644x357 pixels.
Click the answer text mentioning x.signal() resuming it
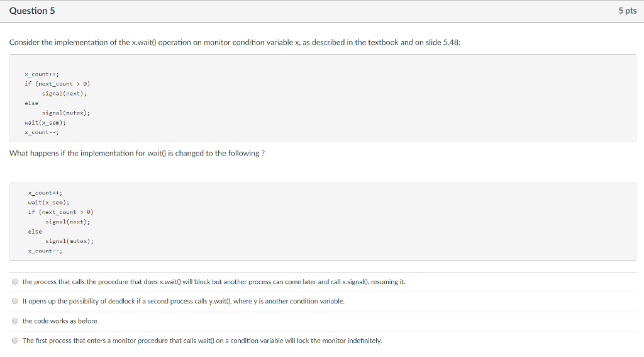214,282
